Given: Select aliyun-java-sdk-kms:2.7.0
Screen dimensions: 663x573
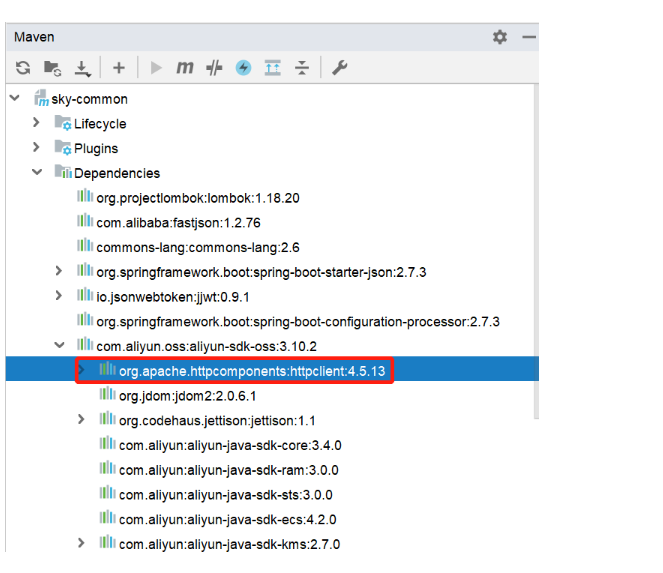Looking at the screenshot, I should (x=230, y=545).
